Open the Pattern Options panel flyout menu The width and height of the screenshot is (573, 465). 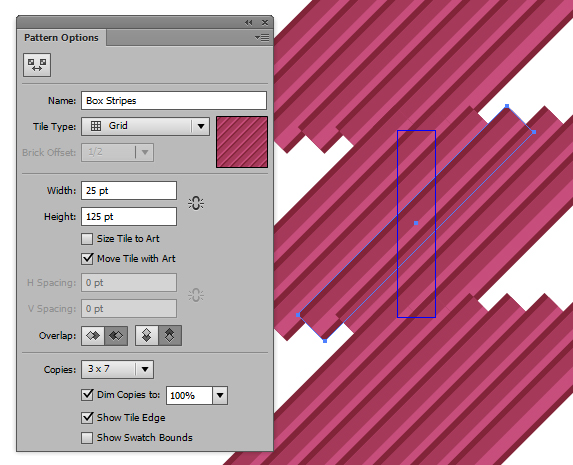pos(262,37)
